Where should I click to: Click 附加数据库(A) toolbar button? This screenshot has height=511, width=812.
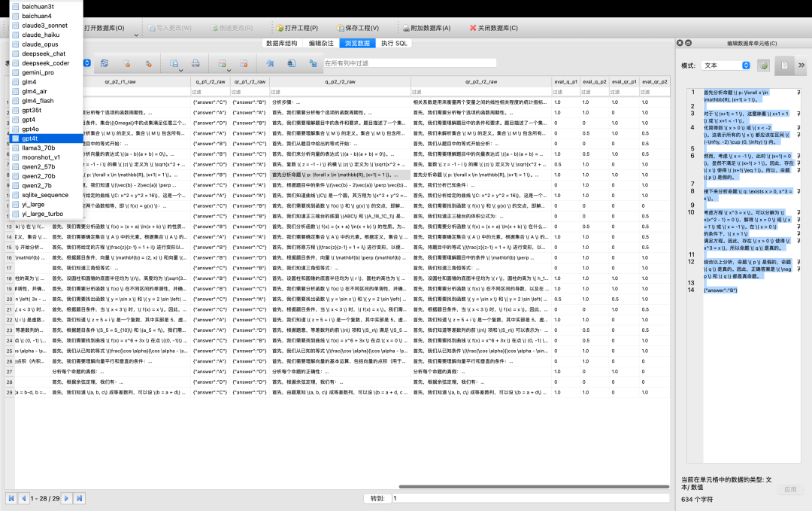tap(427, 28)
